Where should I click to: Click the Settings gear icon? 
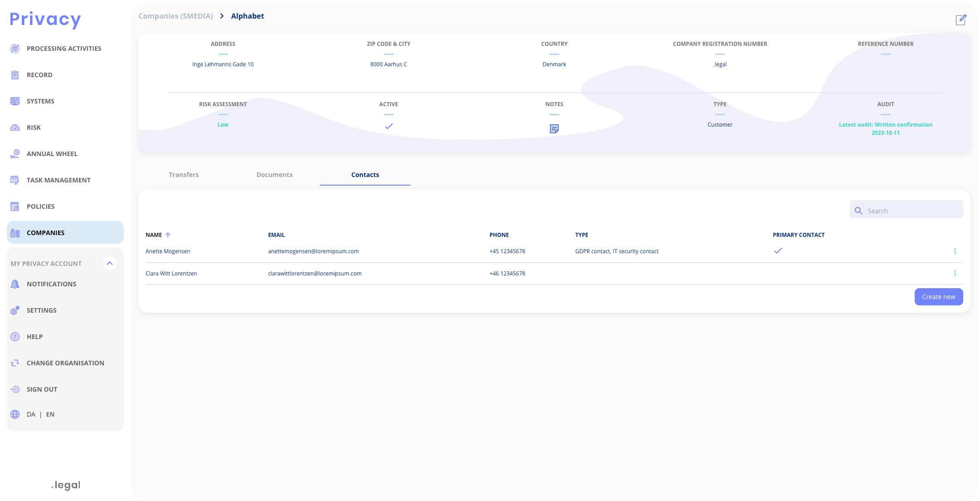[15, 310]
